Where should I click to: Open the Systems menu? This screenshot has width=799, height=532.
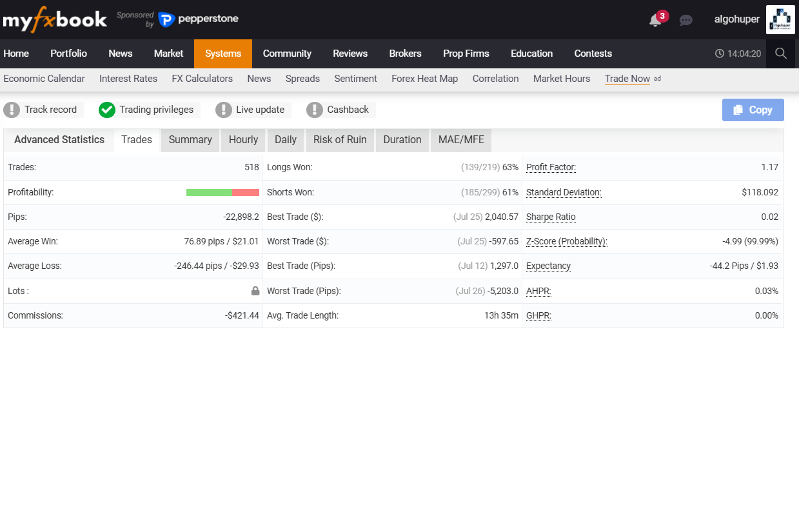[x=223, y=54]
